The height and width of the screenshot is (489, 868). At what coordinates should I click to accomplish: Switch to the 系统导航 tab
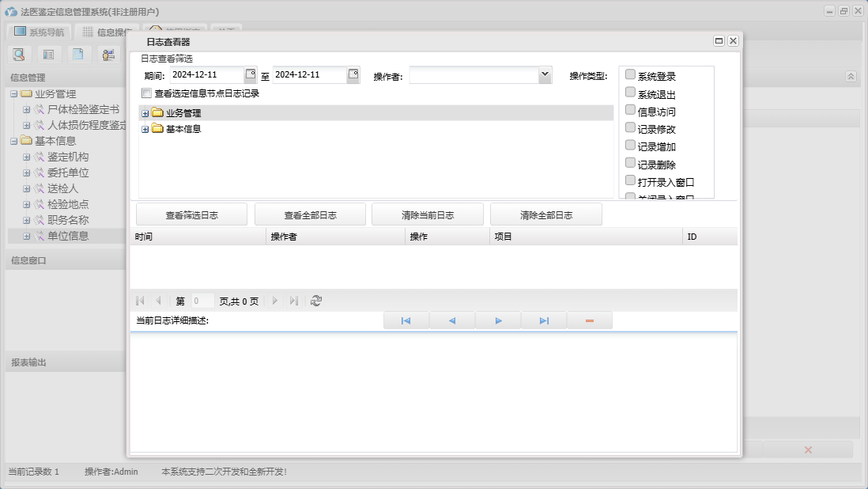point(39,32)
